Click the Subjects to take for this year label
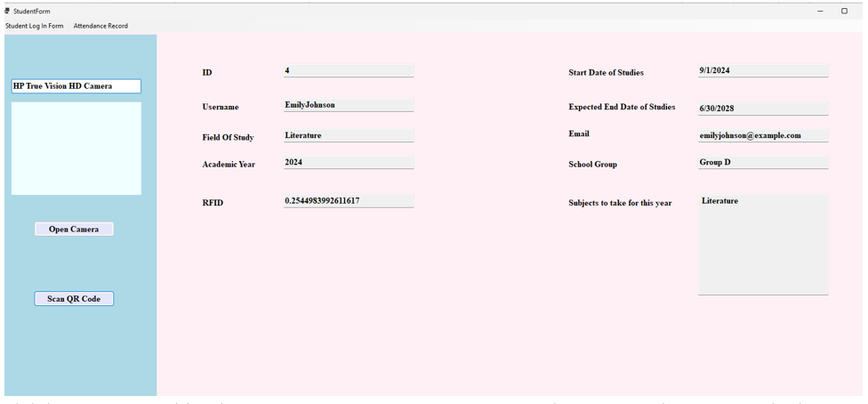The image size is (868, 404). tap(620, 203)
